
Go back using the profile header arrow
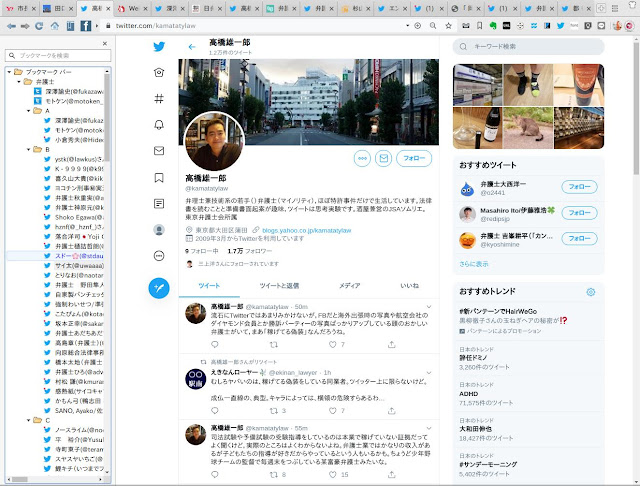[192, 47]
